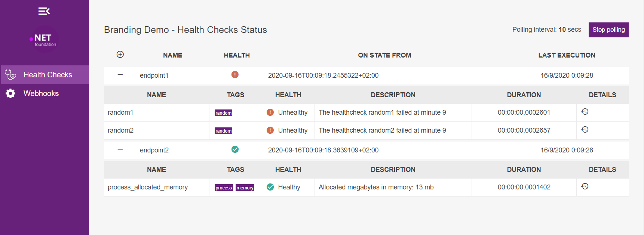Open execution history for process_allocated_memory
Image resolution: width=644 pixels, height=235 pixels.
[x=585, y=186]
